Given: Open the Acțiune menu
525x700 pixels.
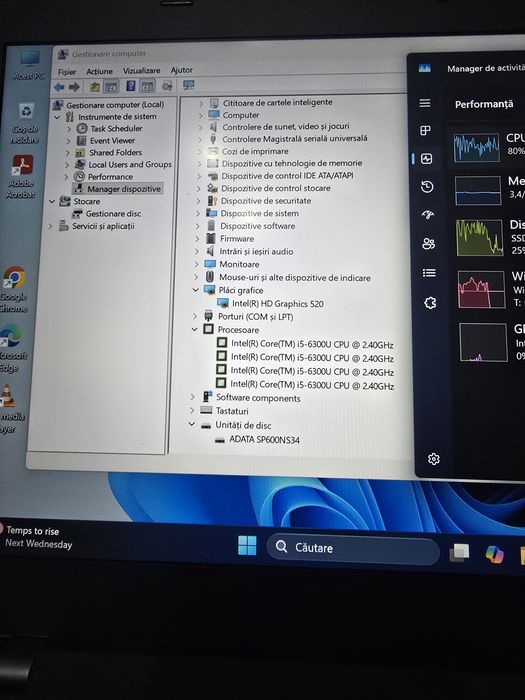Looking at the screenshot, I should coord(99,71).
